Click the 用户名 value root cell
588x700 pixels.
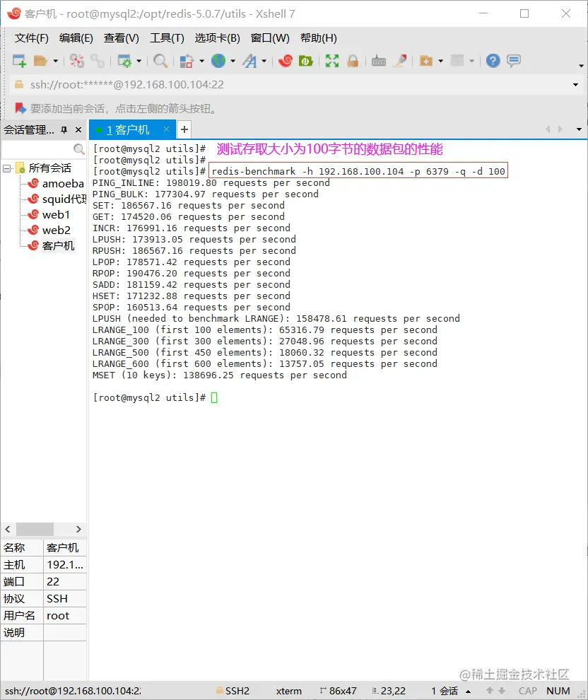[65, 616]
